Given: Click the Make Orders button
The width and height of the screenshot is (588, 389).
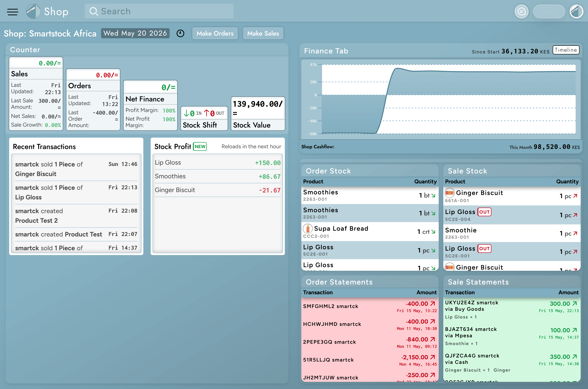Looking at the screenshot, I should click(x=215, y=34).
